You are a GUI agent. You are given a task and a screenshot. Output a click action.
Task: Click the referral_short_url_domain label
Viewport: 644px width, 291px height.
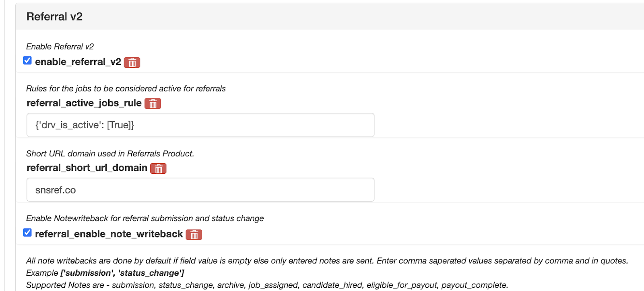tap(87, 168)
